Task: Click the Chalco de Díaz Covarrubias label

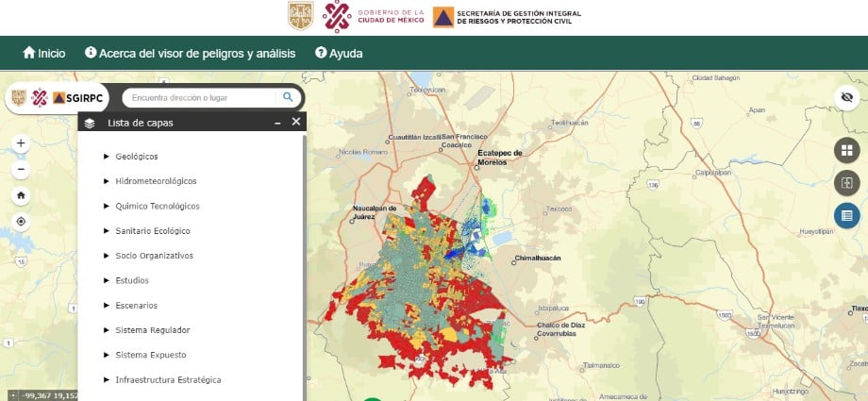Action: coord(560,329)
